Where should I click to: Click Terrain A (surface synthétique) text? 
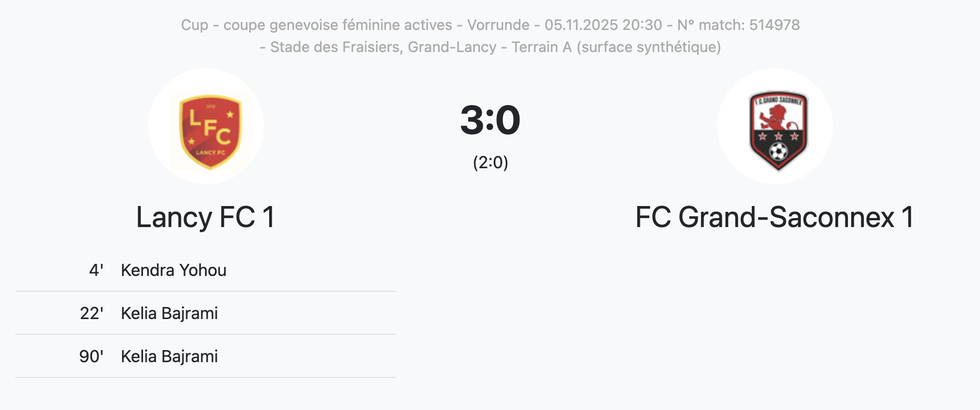(x=616, y=47)
